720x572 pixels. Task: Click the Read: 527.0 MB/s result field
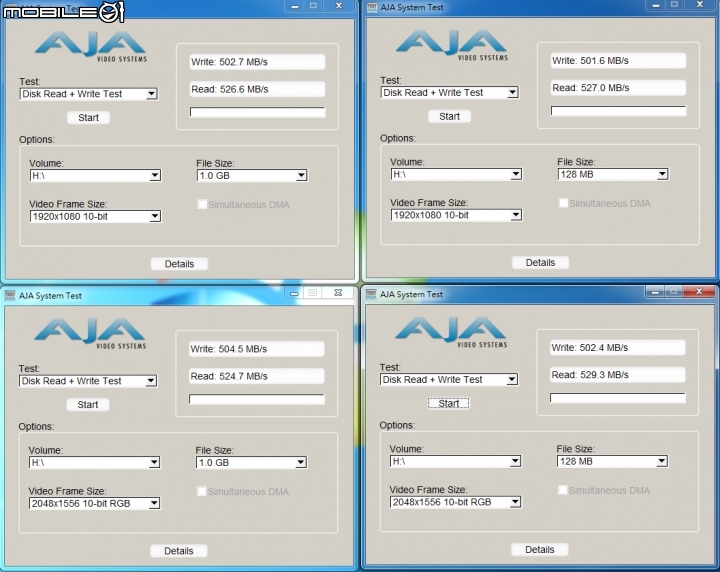(618, 88)
